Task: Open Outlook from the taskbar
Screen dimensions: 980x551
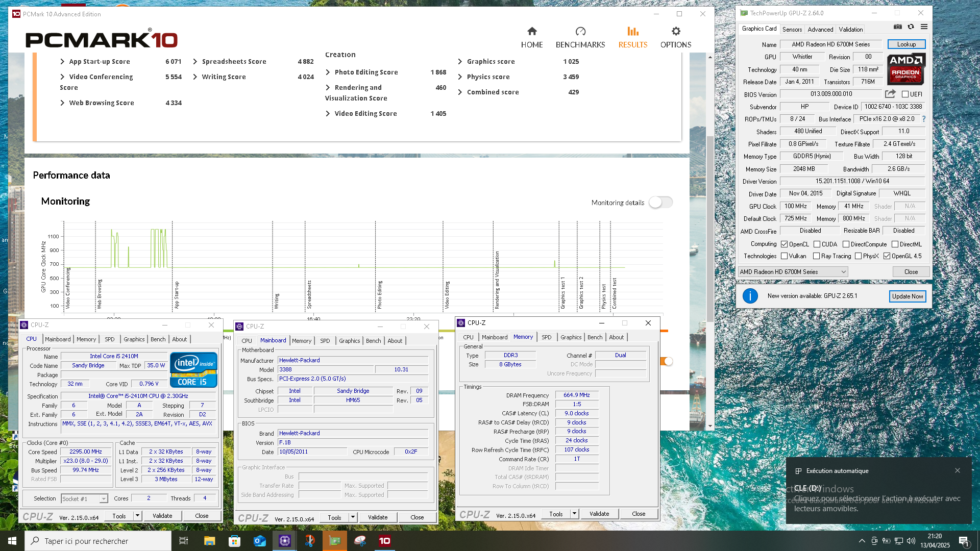Action: (259, 541)
